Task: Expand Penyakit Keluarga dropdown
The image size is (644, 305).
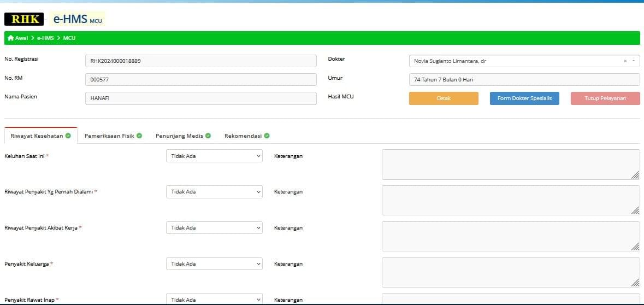Action: point(214,264)
